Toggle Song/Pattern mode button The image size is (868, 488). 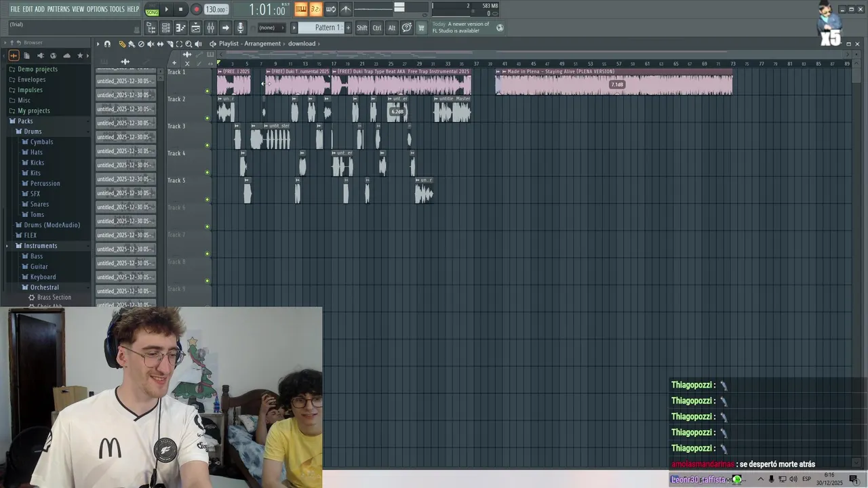[152, 9]
